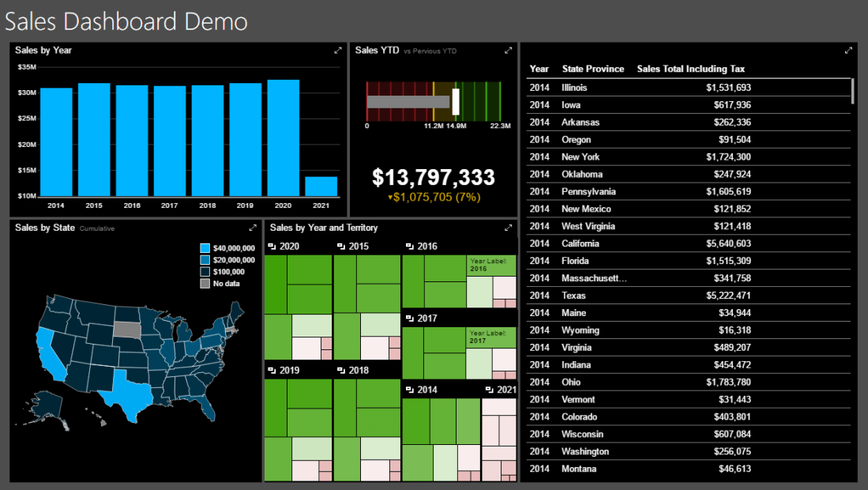Image resolution: width=868 pixels, height=490 pixels.
Task: Select the 2021 bar in Sales by Year
Action: point(321,186)
